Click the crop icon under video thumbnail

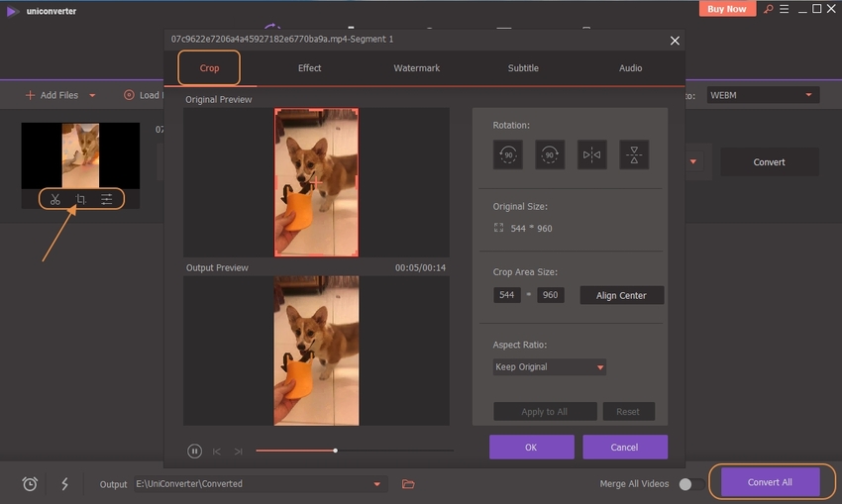point(81,199)
